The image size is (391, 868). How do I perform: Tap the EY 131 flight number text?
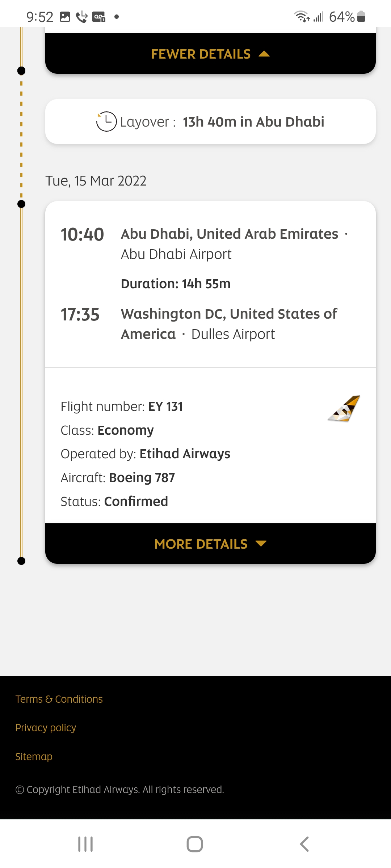click(x=165, y=407)
